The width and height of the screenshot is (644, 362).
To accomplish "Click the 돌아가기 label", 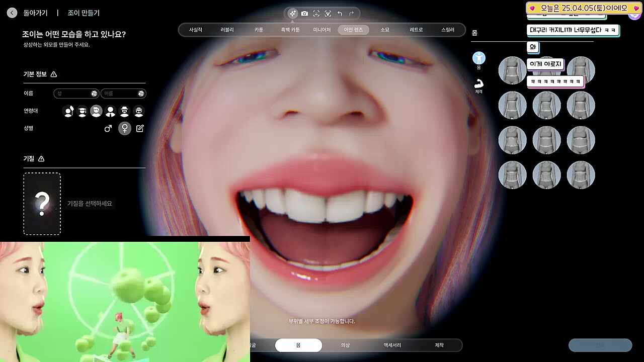I will tap(35, 13).
